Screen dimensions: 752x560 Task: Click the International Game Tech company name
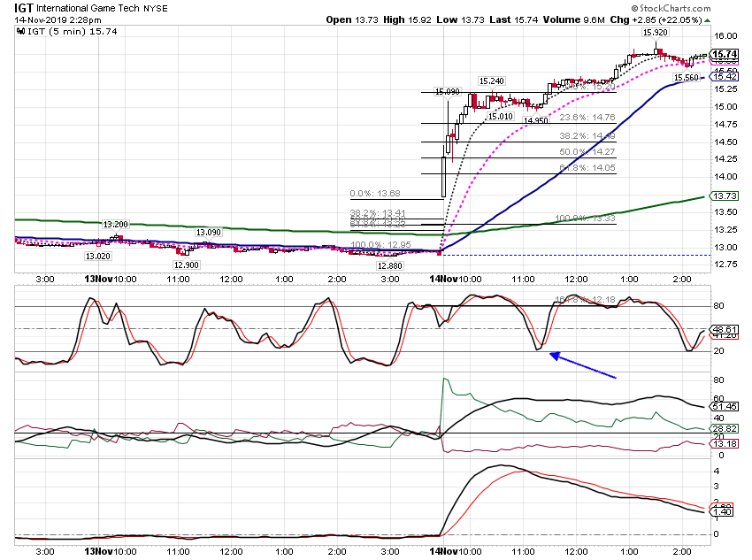click(88, 9)
